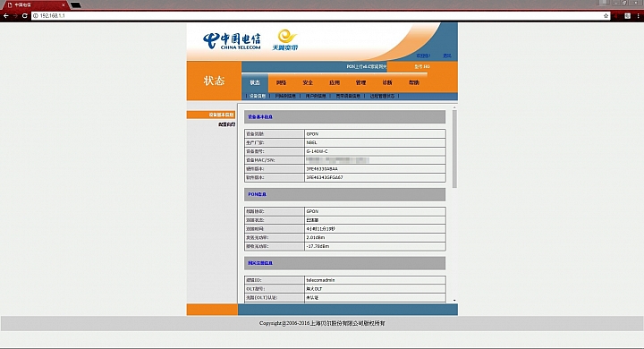Select the 设备信息 submenu item
This screenshot has width=644, height=349.
[x=258, y=96]
